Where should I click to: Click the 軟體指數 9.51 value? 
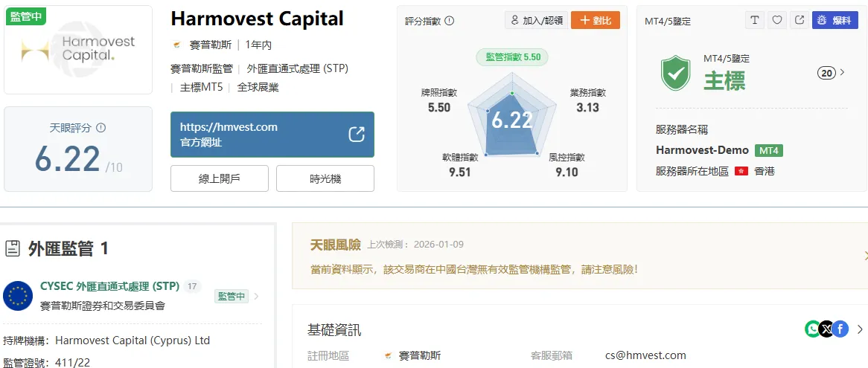(460, 172)
